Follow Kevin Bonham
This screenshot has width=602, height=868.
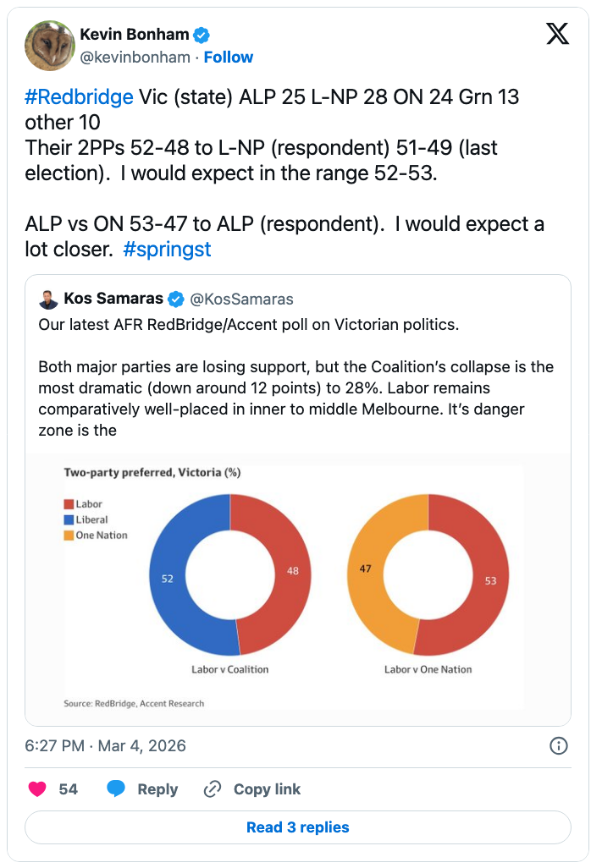(228, 58)
